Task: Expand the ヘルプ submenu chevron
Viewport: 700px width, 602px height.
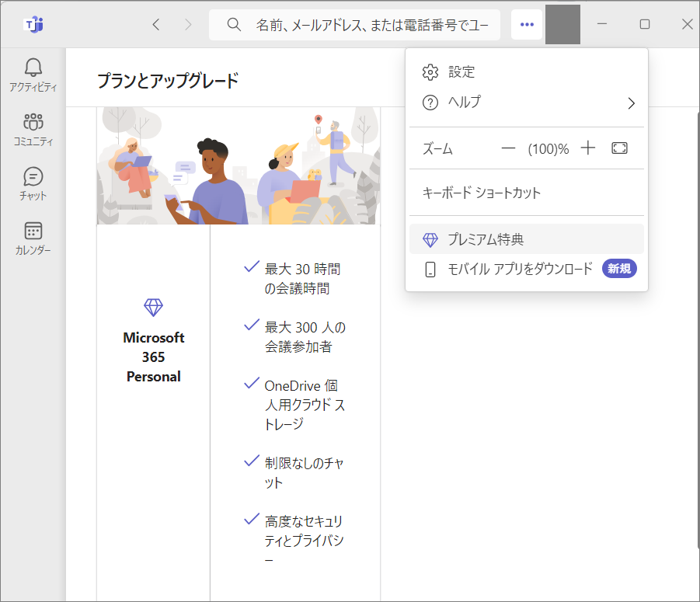Action: click(x=631, y=103)
